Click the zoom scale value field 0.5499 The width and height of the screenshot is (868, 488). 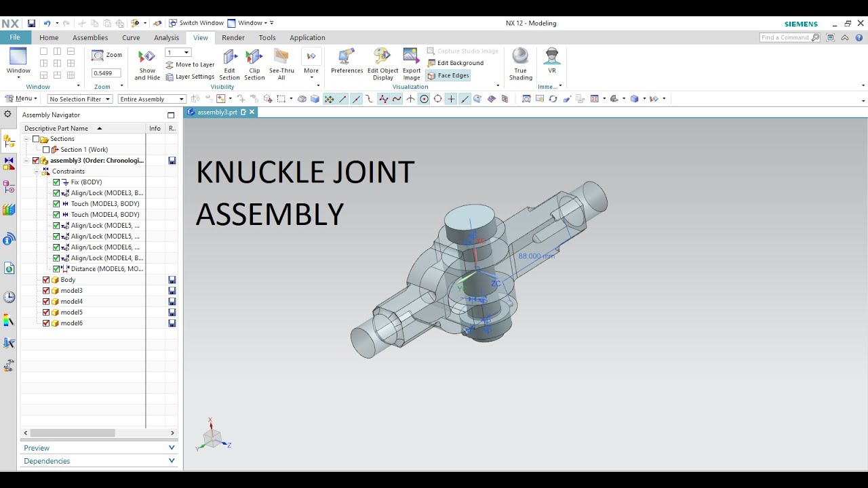[106, 73]
